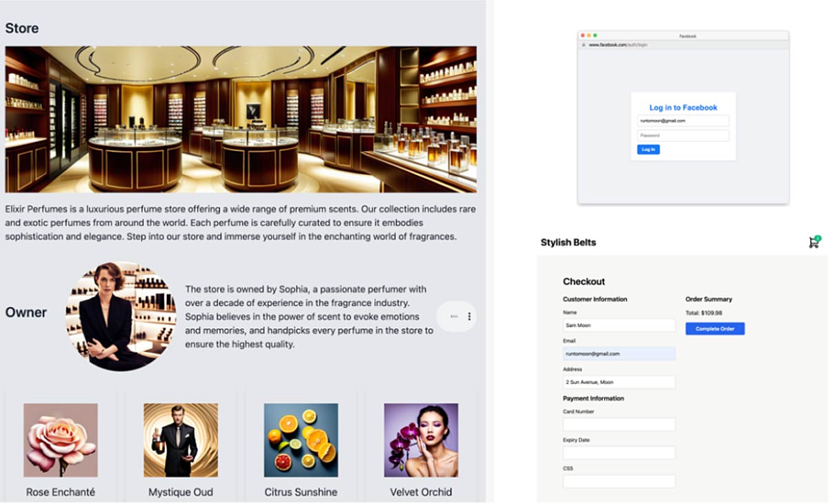The width and height of the screenshot is (828, 504).
Task: Open the shopping cart icon on Stylish Belts
Action: point(814,242)
